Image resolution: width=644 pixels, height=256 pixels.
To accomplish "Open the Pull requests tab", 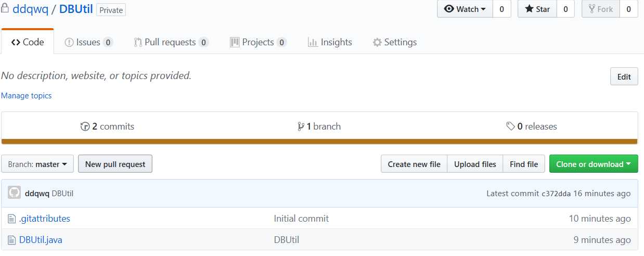I will 171,42.
